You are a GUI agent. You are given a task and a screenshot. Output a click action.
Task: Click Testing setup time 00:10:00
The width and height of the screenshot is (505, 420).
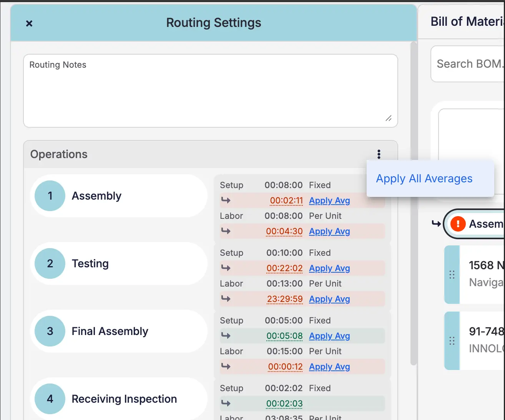[284, 253]
